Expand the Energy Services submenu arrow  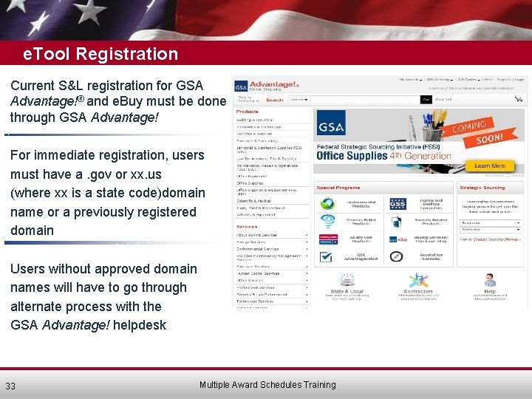[307, 242]
